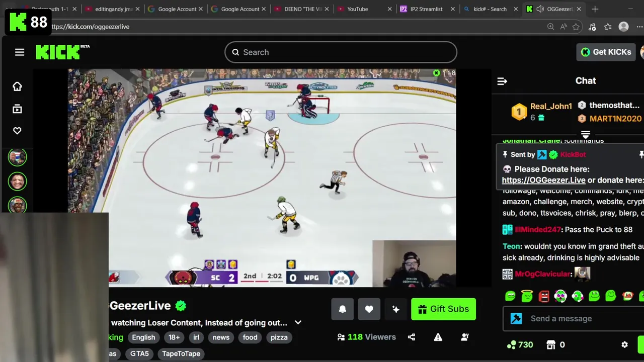
Task: Click the 118 Viewers count
Action: (367, 337)
